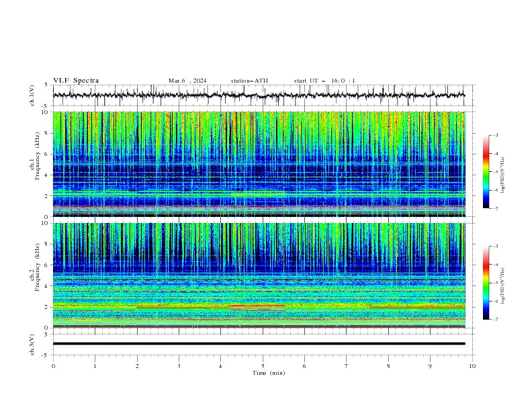Screen dimensions: 532x411
Task: Click time axis tick label "9"
Action: [x=430, y=366]
